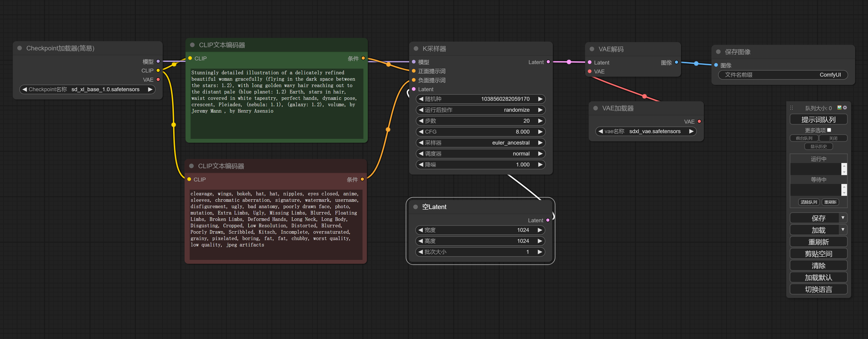Click the VAE input socket on VAE解码
Viewport: 868px width, 339px height.
pos(590,72)
